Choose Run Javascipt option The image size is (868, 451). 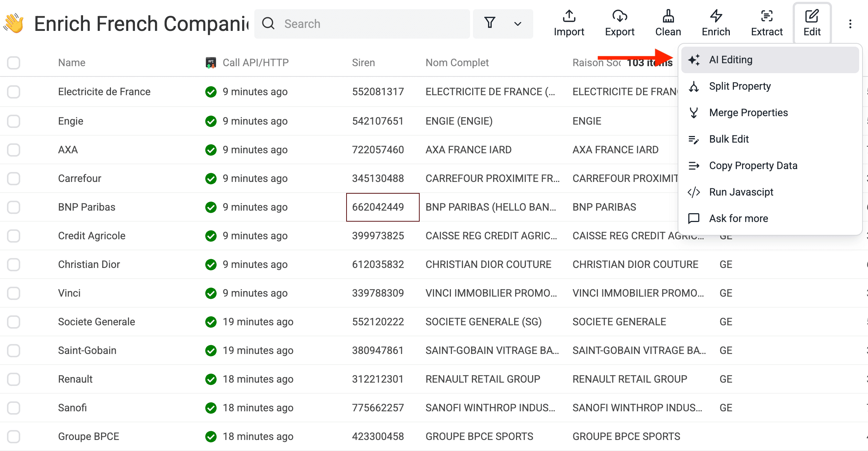click(741, 192)
